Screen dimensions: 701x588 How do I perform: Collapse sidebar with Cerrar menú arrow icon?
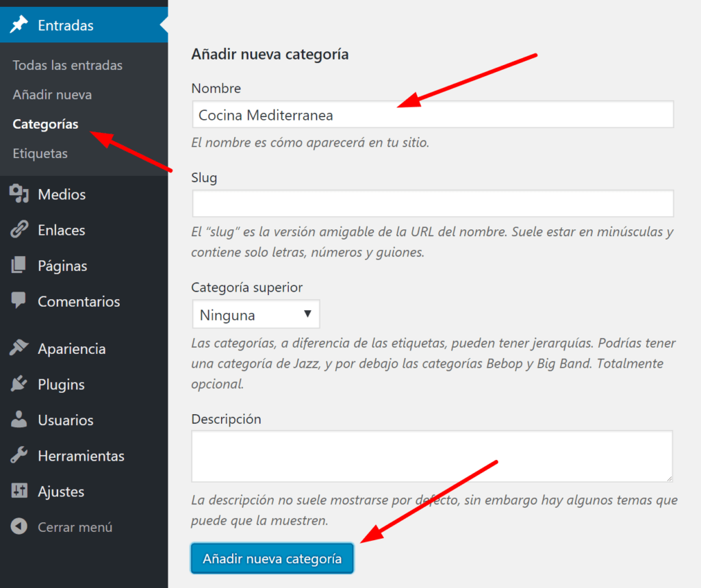click(x=18, y=527)
